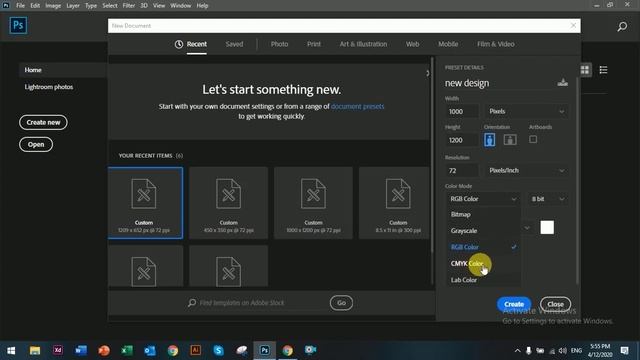This screenshot has width=640, height=360.
Task: Open the File menu
Action: click(20, 5)
